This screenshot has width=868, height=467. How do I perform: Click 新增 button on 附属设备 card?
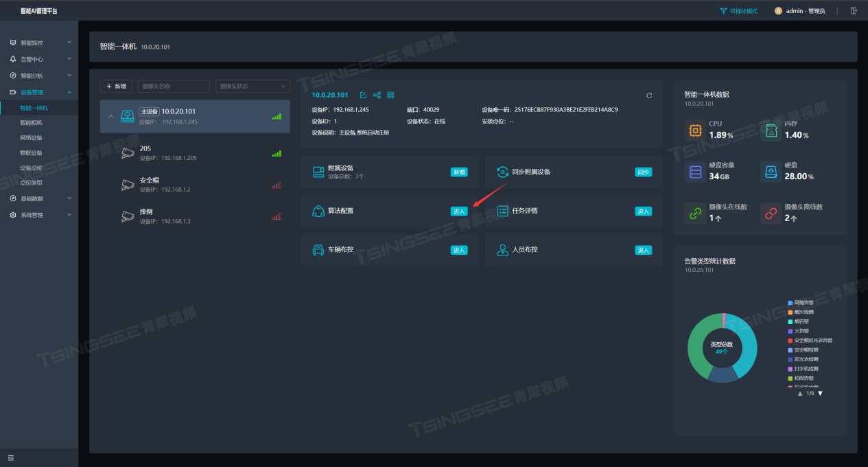459,172
